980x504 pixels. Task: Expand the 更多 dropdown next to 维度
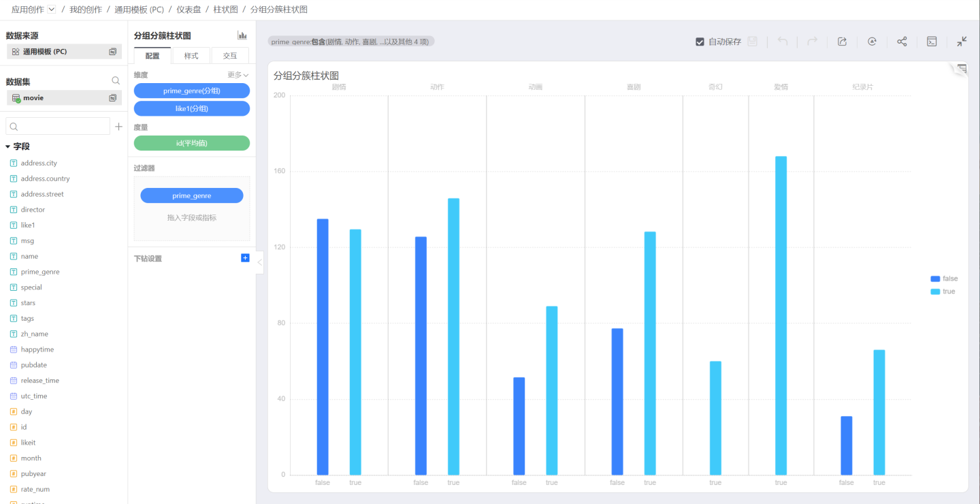click(x=238, y=75)
